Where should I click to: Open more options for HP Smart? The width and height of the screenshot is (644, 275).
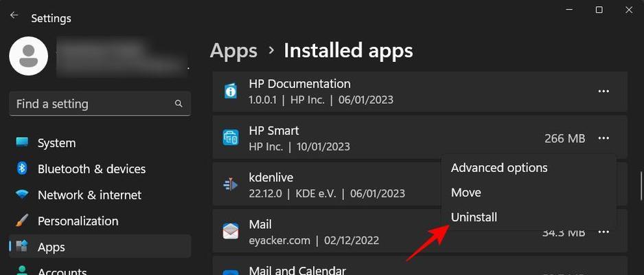[x=603, y=138]
